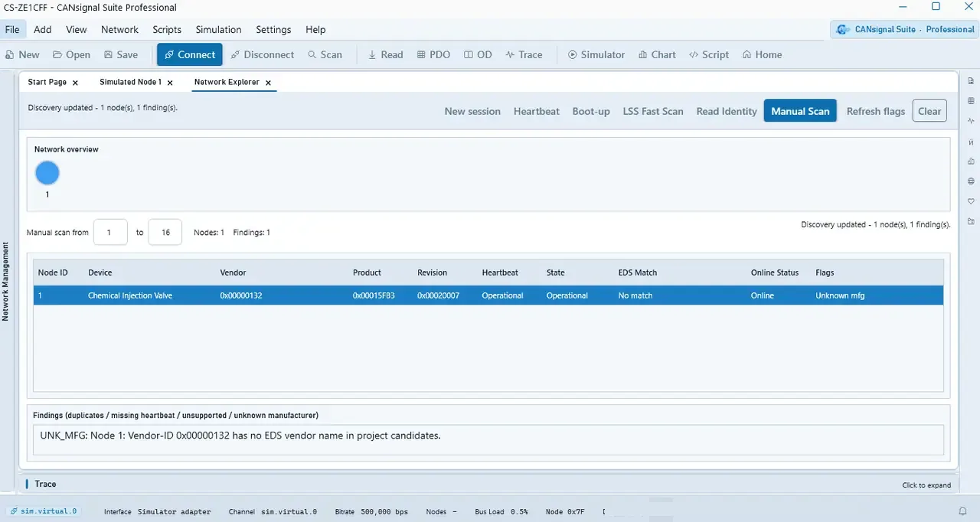Click the Online Status column header
The height and width of the screenshot is (522, 980).
coord(775,272)
